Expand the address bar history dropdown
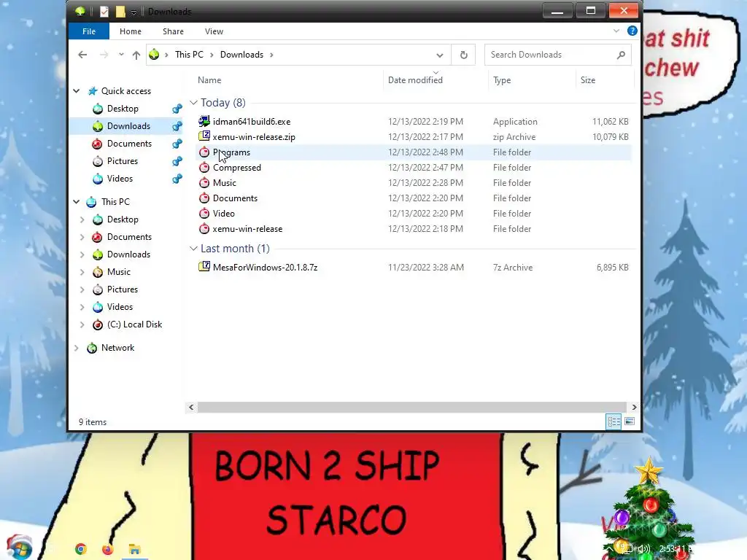This screenshot has width=747, height=560. (x=439, y=55)
